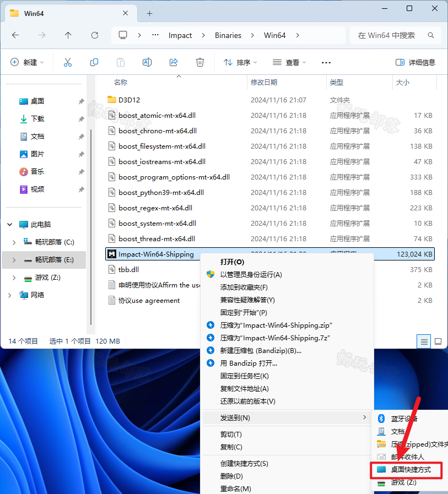Go back with the left arrow
Viewport: 448px width, 494px height.
(x=15, y=35)
